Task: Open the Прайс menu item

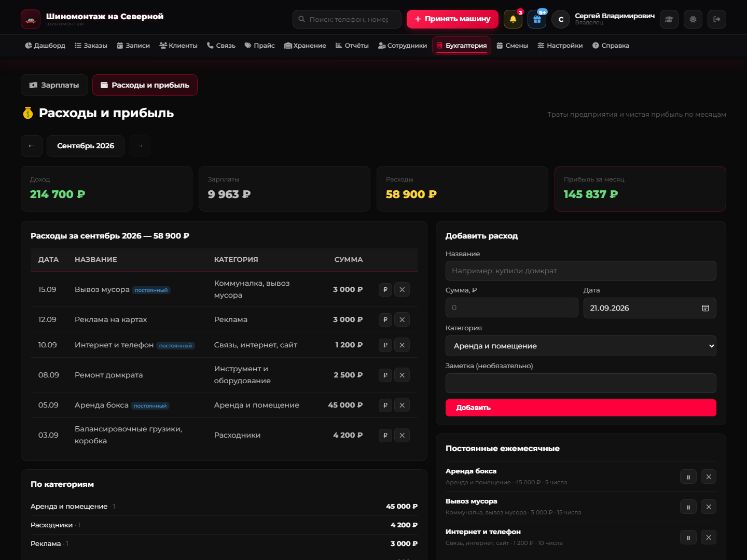Action: [x=259, y=46]
